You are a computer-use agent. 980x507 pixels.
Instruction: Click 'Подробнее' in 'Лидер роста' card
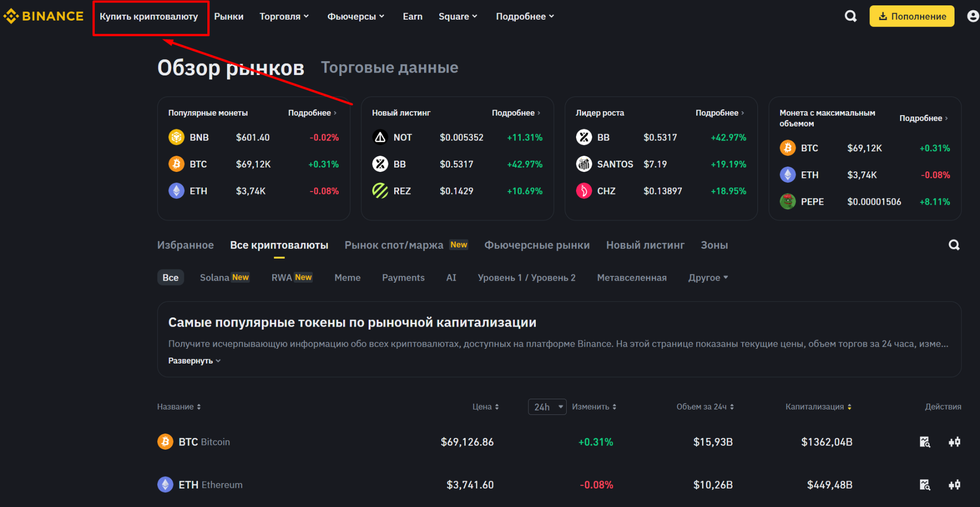(x=719, y=113)
